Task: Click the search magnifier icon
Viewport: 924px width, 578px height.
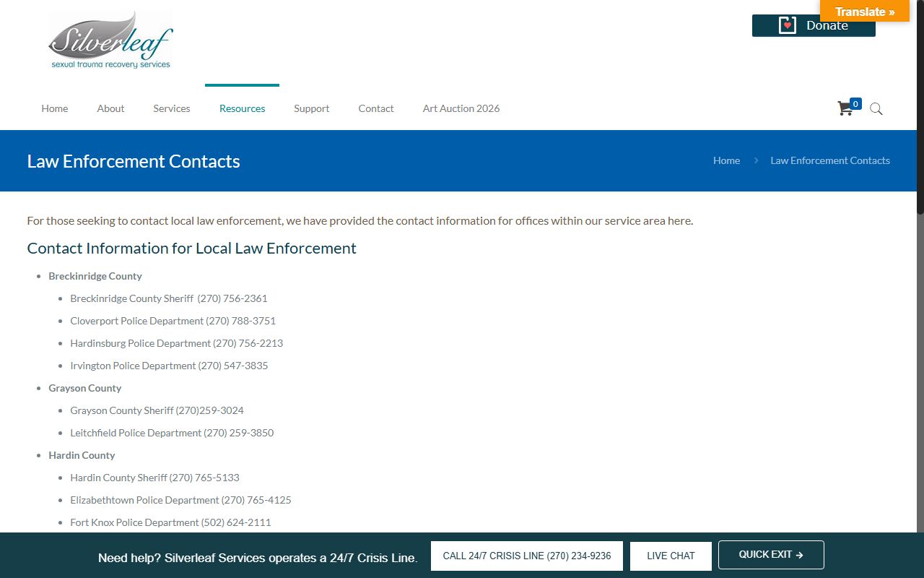Action: pyautogui.click(x=876, y=109)
